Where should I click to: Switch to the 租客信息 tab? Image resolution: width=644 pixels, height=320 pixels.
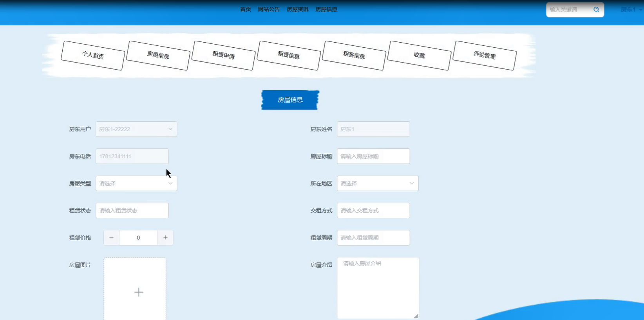point(354,56)
